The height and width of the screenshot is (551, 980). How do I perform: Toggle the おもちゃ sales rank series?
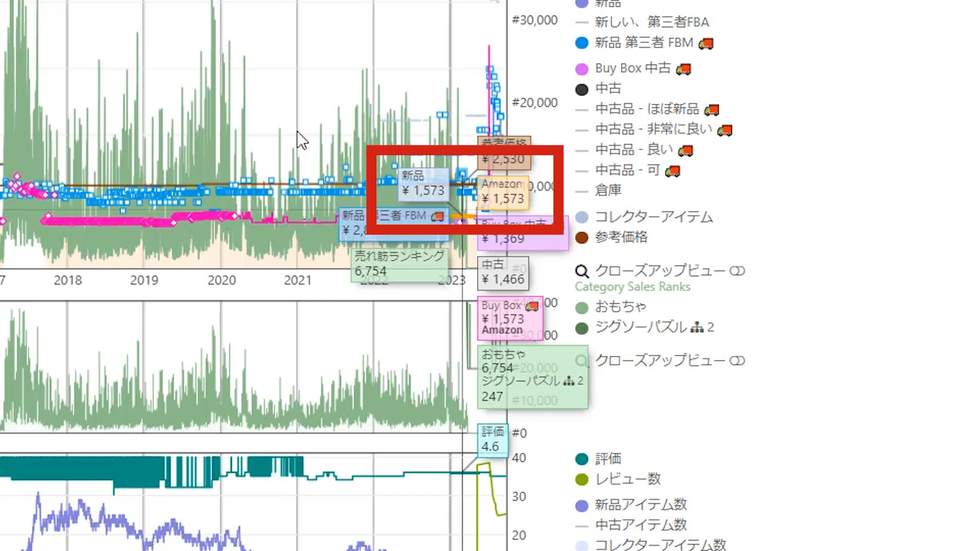click(x=620, y=307)
